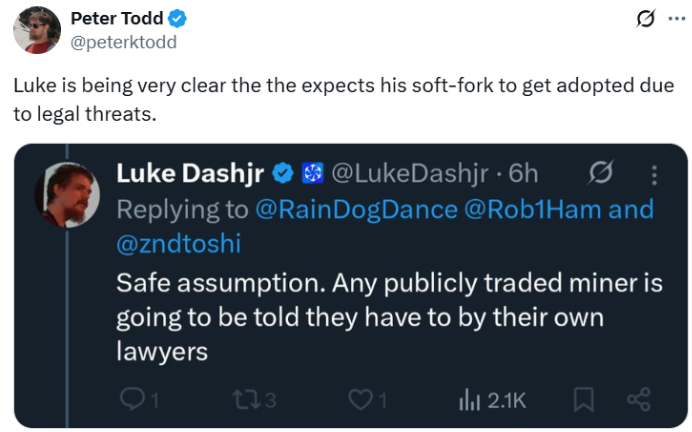Image resolution: width=692 pixels, height=432 pixels.
Task: Click Luke Dashjr's verified checkmark badge
Action: [283, 173]
